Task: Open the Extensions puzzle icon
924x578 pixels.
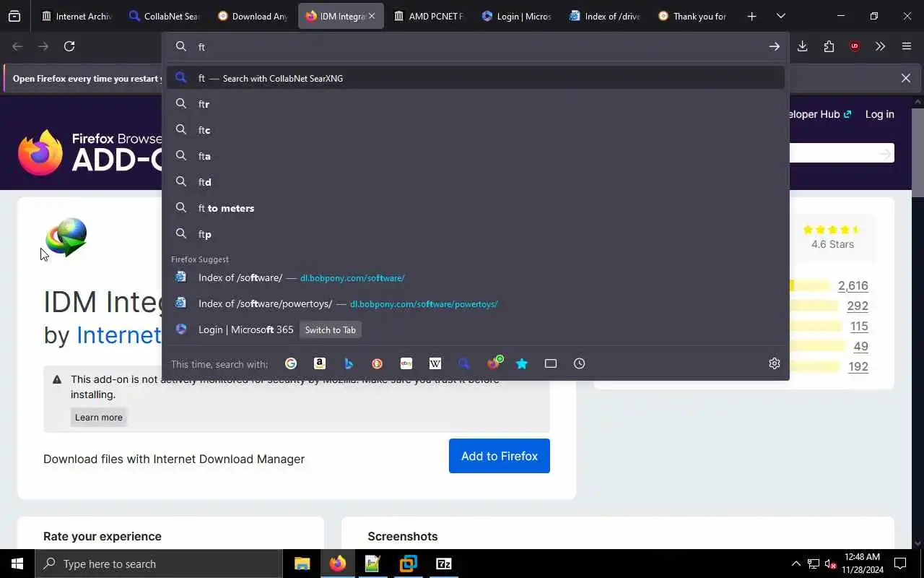Action: (x=829, y=46)
